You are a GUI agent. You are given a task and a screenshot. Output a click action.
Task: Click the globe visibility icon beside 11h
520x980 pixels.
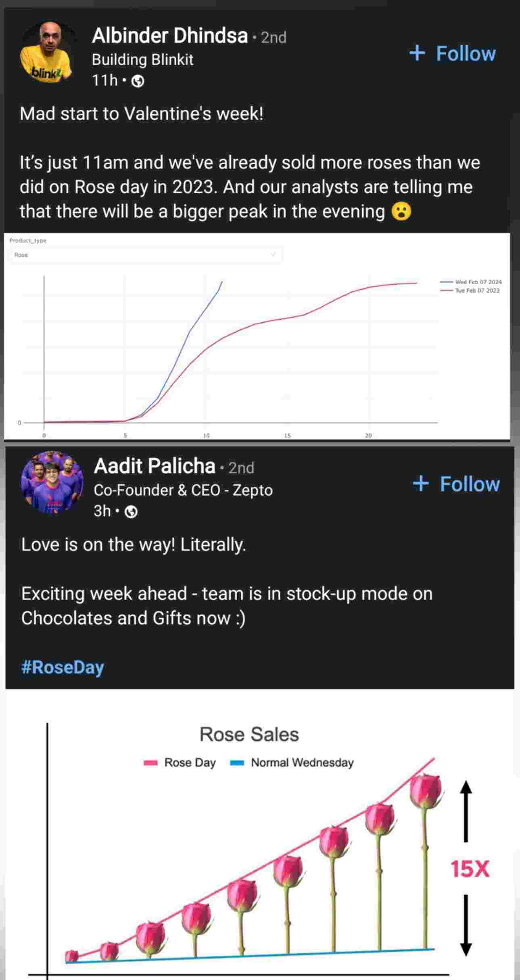tap(138, 82)
